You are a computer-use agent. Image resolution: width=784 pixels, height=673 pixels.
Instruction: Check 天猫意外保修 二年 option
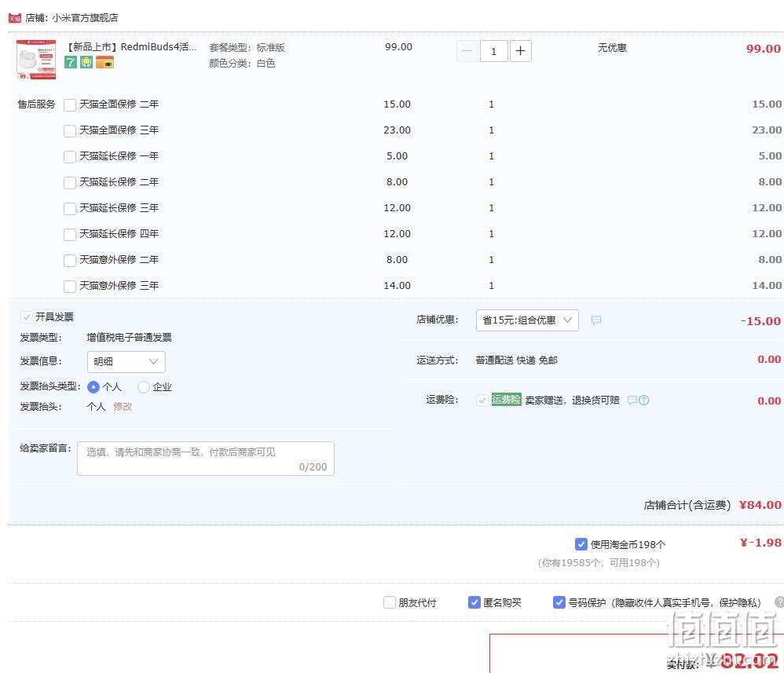point(70,261)
